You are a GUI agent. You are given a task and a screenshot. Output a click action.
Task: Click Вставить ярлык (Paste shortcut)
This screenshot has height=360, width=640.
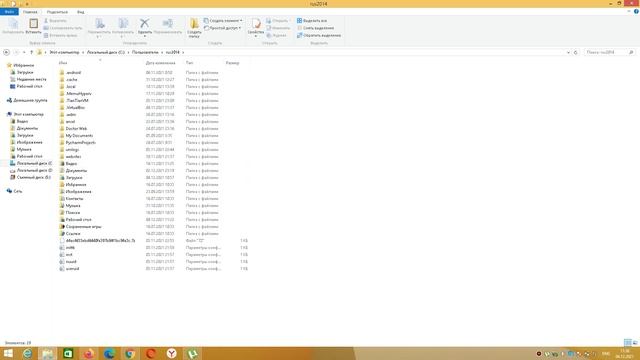(x=60, y=35)
